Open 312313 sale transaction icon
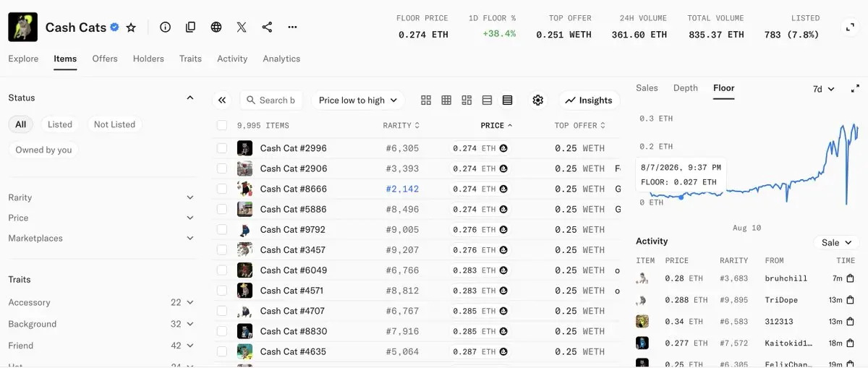The width and height of the screenshot is (868, 368). point(850,322)
